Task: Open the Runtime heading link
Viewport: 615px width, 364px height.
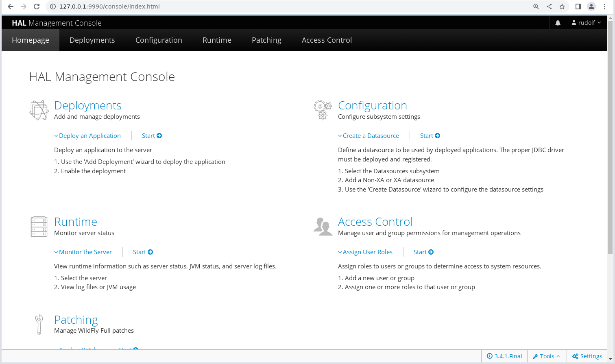Action: [x=76, y=222]
